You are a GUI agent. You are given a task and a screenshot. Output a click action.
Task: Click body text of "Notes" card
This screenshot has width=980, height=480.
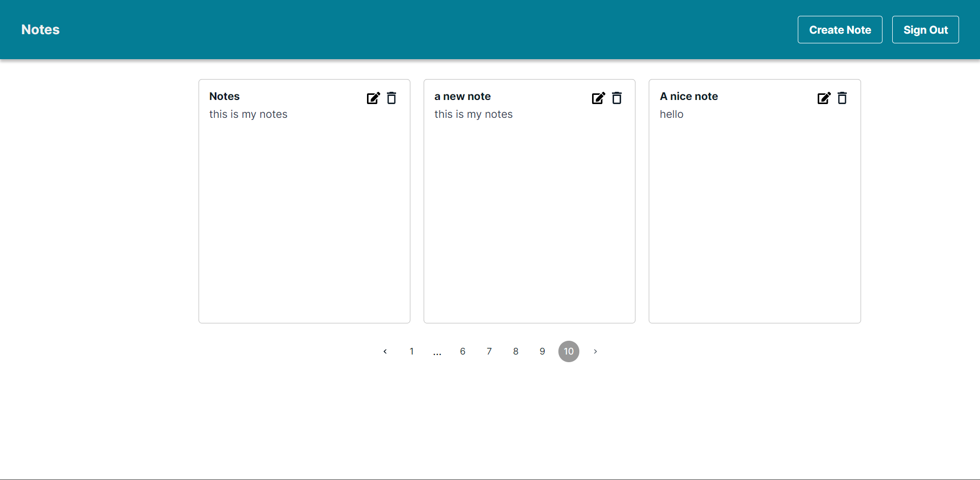pyautogui.click(x=248, y=114)
